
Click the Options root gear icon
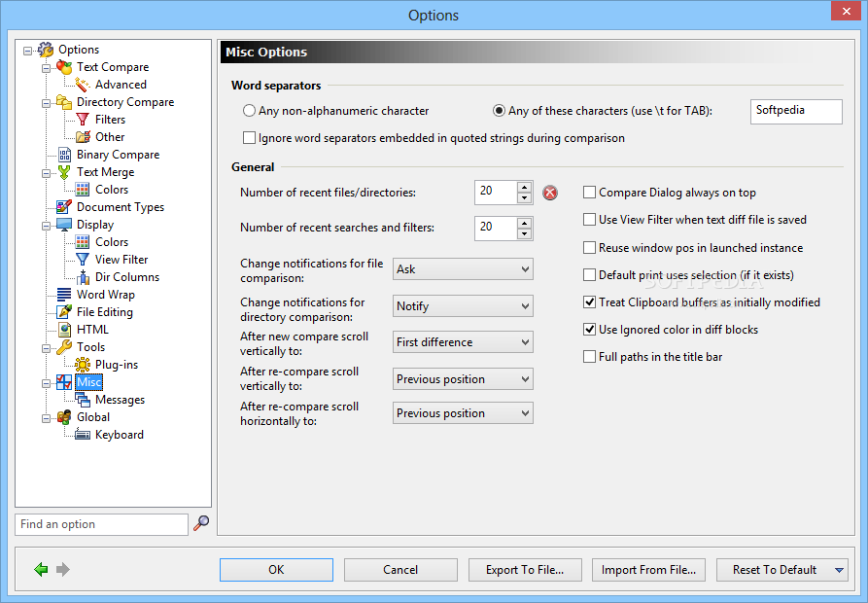tap(46, 50)
